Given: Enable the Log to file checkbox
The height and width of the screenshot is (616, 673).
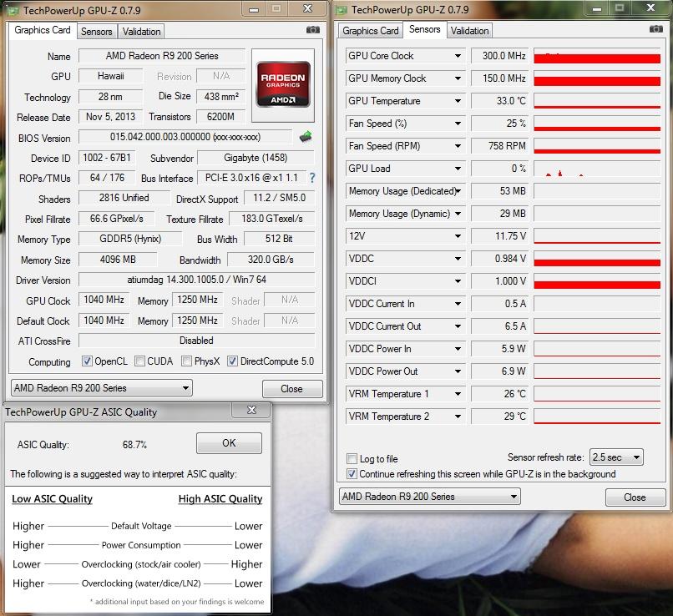Looking at the screenshot, I should (352, 458).
